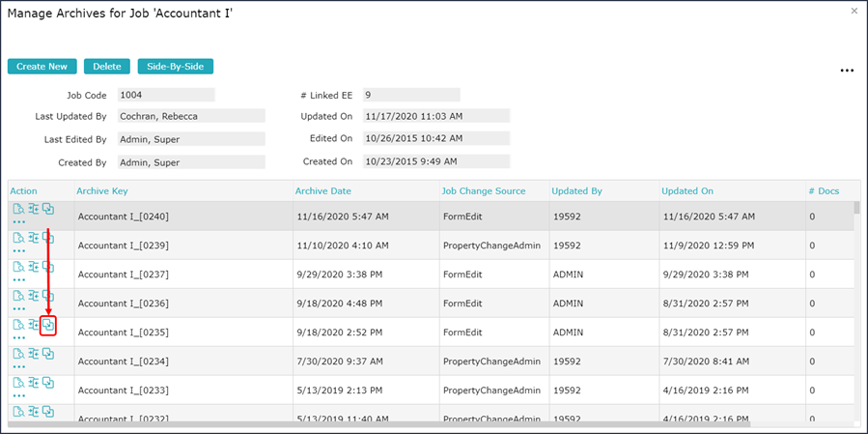Image resolution: width=868 pixels, height=434 pixels.
Task: Click the copy icon in Accountant I_[0235] row
Action: click(x=48, y=326)
